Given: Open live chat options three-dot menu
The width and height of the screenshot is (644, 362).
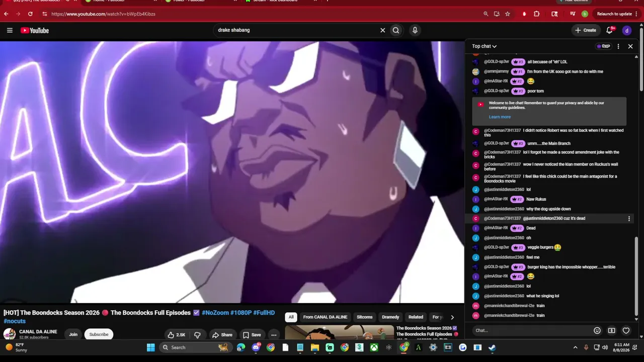Looking at the screenshot, I should coord(618,46).
